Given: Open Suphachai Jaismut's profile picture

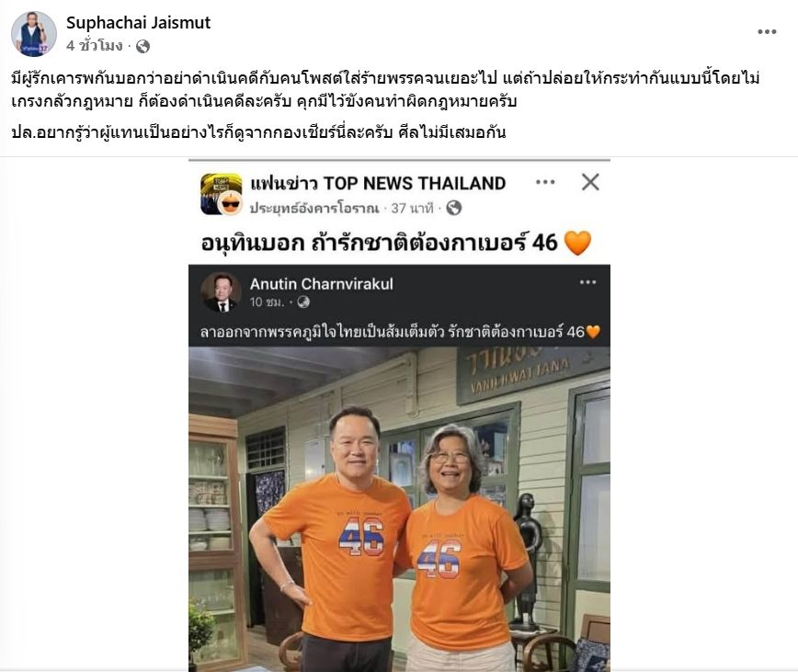Looking at the screenshot, I should (x=34, y=34).
